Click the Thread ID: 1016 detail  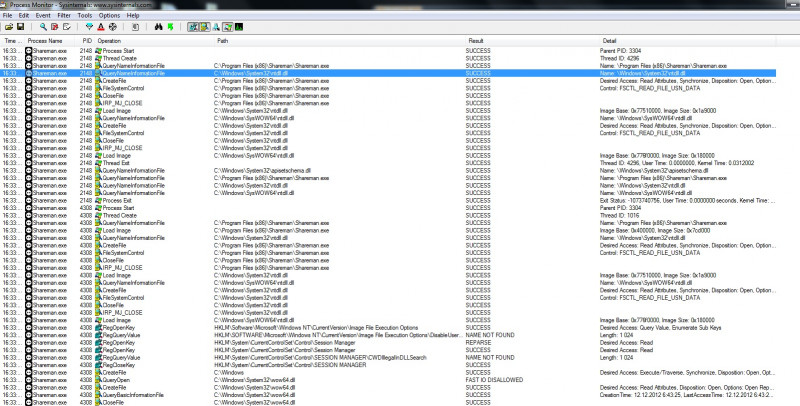619,216
